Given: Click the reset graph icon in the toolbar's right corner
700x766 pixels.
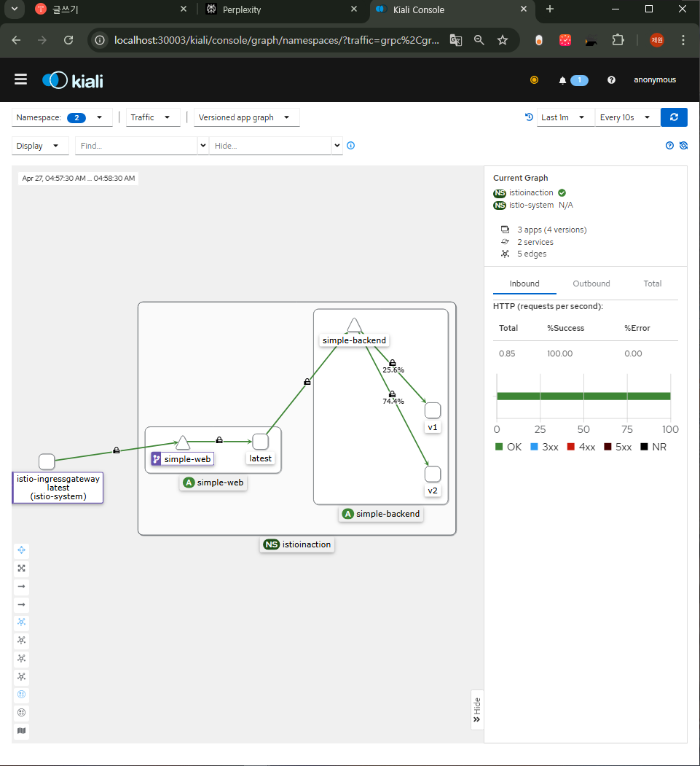Looking at the screenshot, I should coord(683,146).
